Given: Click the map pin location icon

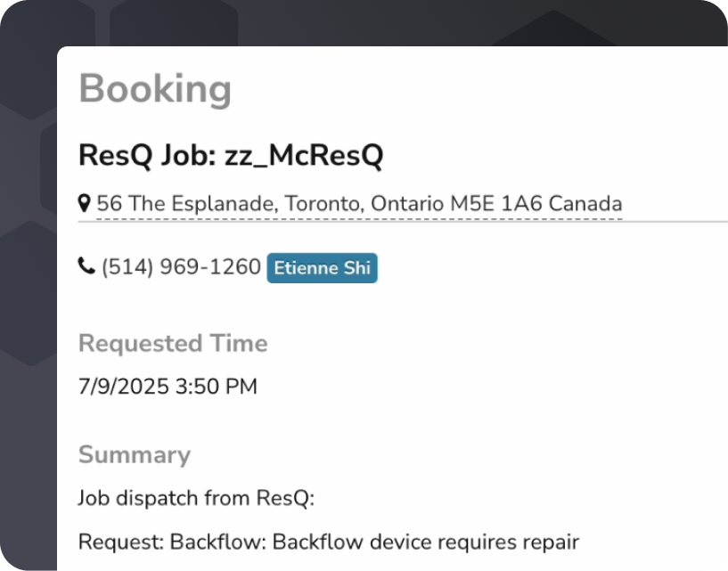Looking at the screenshot, I should (84, 203).
